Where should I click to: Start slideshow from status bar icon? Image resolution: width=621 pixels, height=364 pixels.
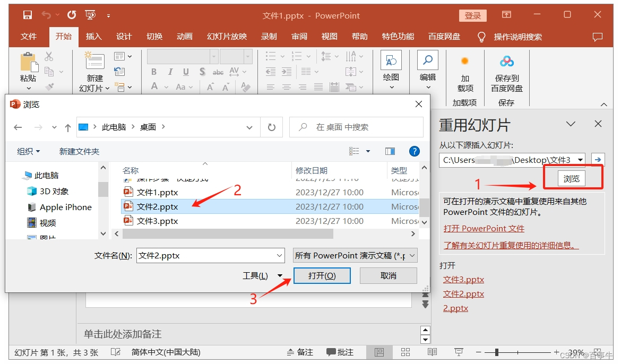[x=459, y=352]
